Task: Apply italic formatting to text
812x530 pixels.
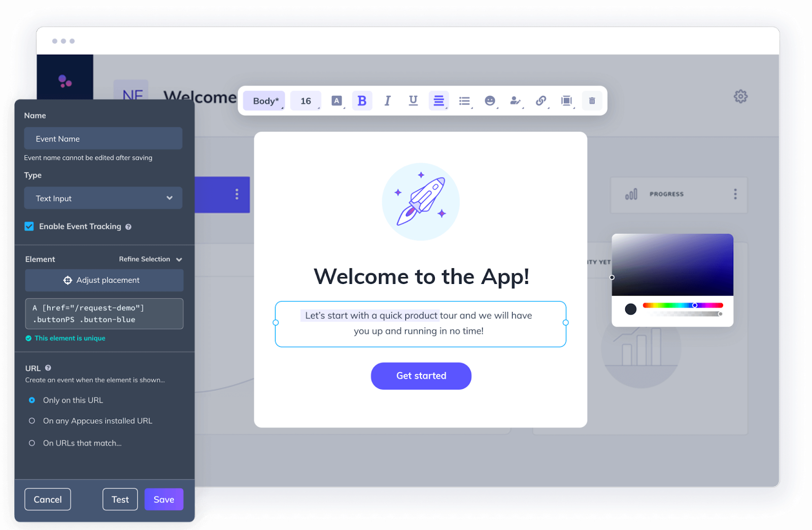Action: click(388, 101)
